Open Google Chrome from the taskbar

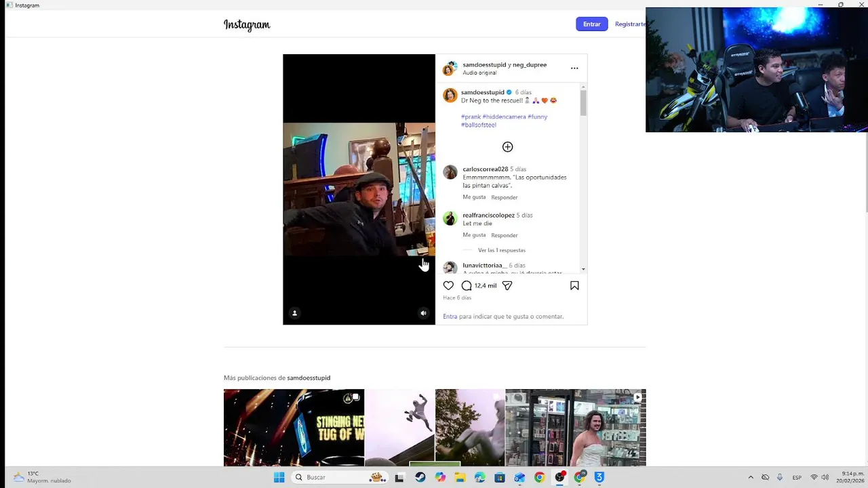click(x=539, y=477)
